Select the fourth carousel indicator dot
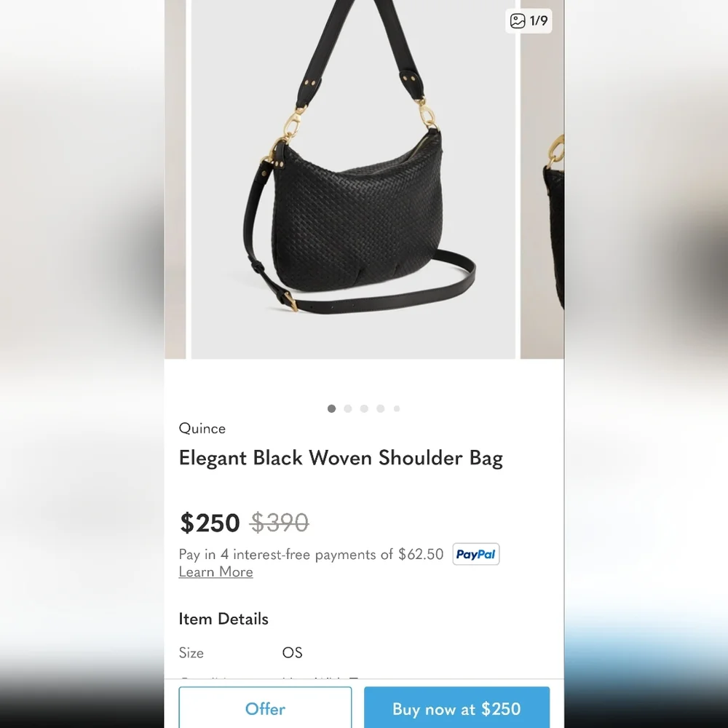 381,408
